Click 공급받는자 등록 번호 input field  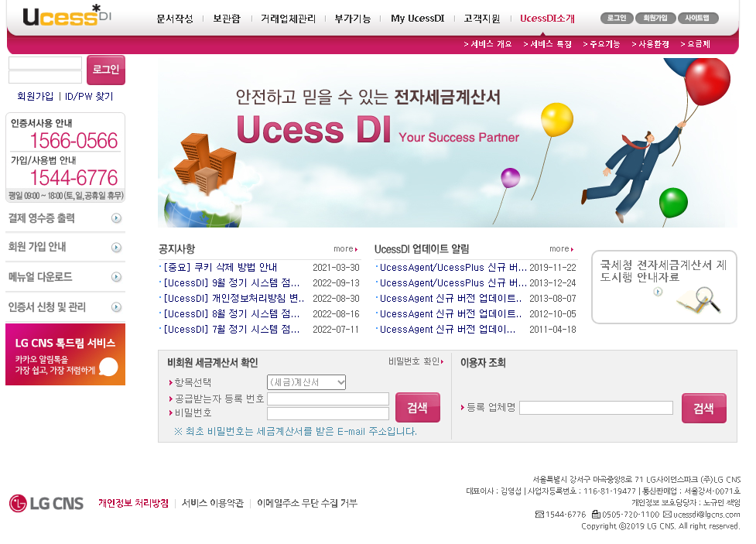(x=328, y=399)
